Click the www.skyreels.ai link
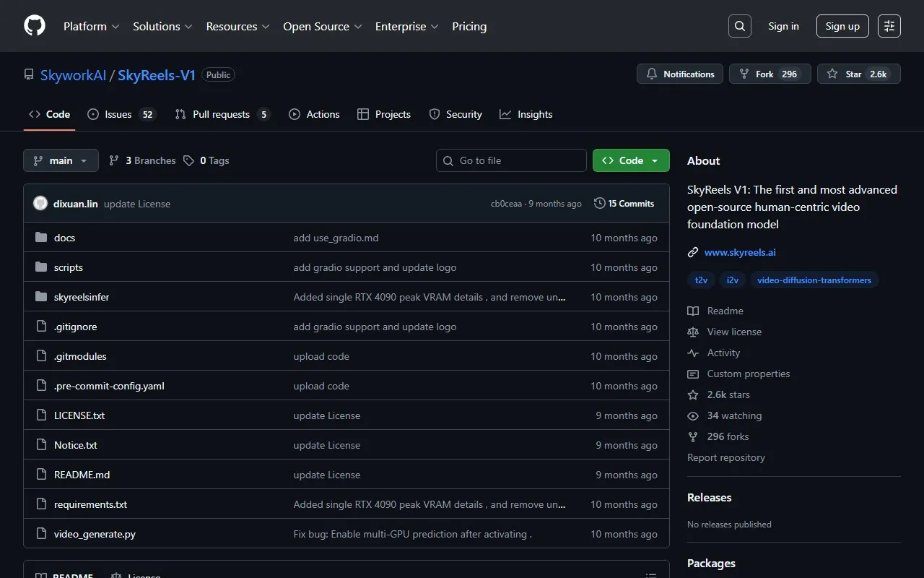This screenshot has width=924, height=578. pos(740,252)
